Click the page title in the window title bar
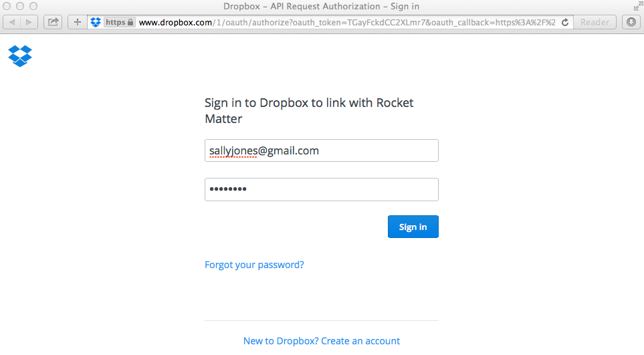Image resolution: width=644 pixels, height=355 pixels. click(x=322, y=6)
